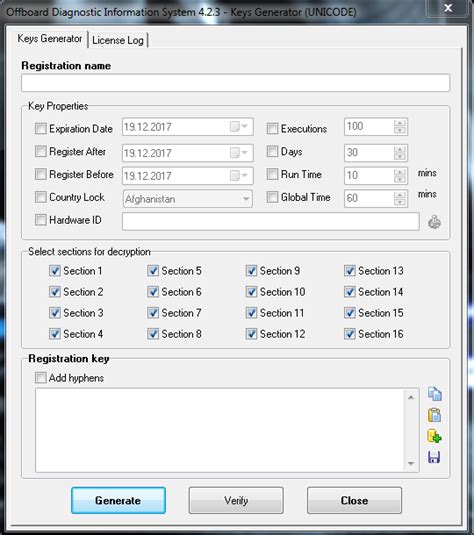The width and height of the screenshot is (474, 535).
Task: Uncheck Section 12 checkbox
Action: click(x=251, y=334)
